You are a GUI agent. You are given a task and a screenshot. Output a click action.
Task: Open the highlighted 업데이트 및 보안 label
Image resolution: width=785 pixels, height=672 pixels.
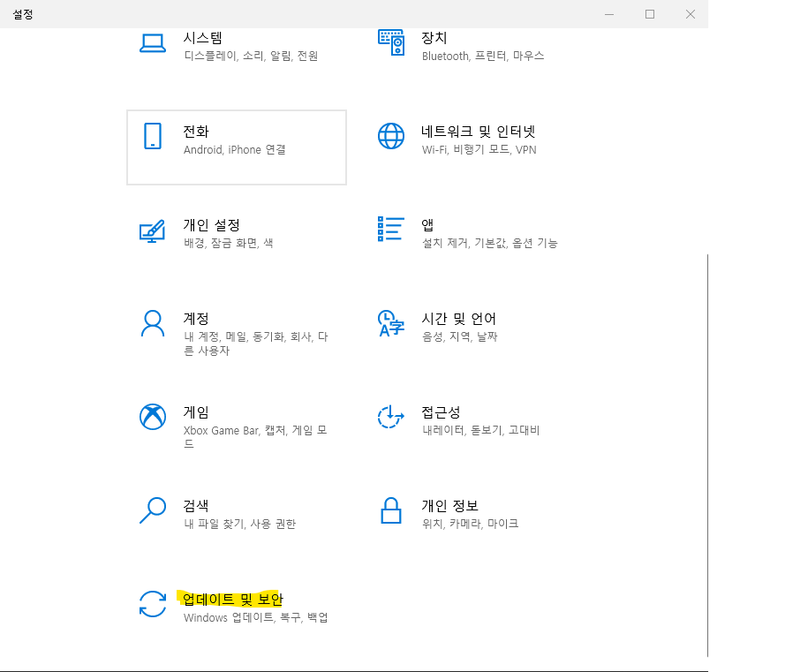[x=233, y=599]
